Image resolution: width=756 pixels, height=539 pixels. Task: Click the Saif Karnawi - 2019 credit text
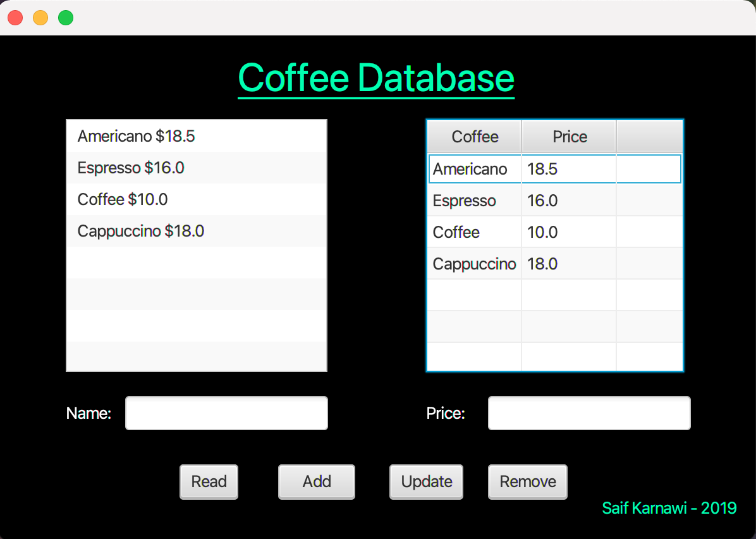click(x=669, y=507)
